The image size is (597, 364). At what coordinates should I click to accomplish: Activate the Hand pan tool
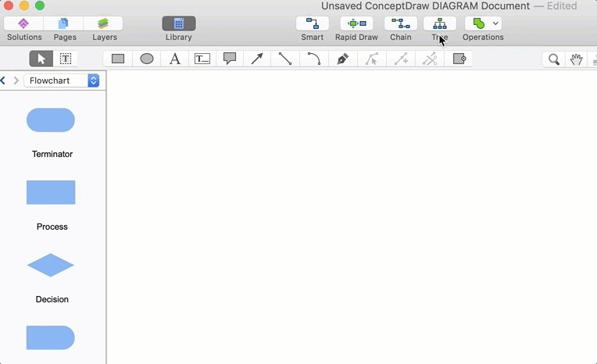coord(577,59)
